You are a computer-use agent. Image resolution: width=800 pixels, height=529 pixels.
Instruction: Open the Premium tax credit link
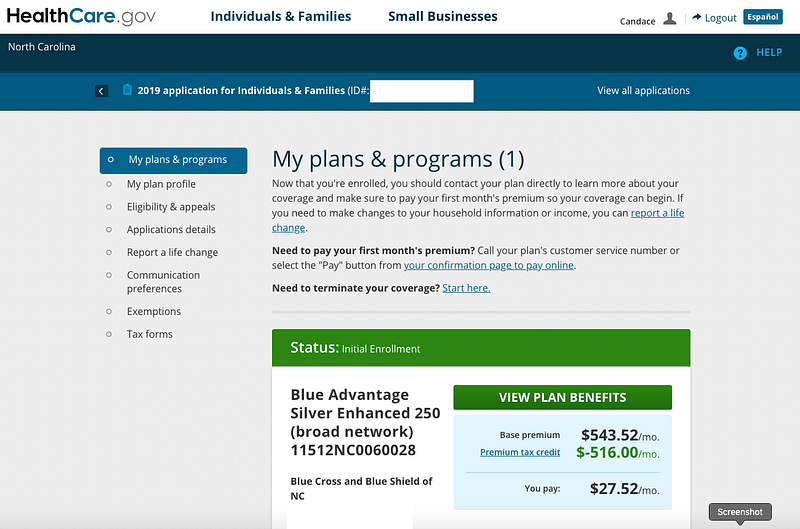[x=520, y=452]
